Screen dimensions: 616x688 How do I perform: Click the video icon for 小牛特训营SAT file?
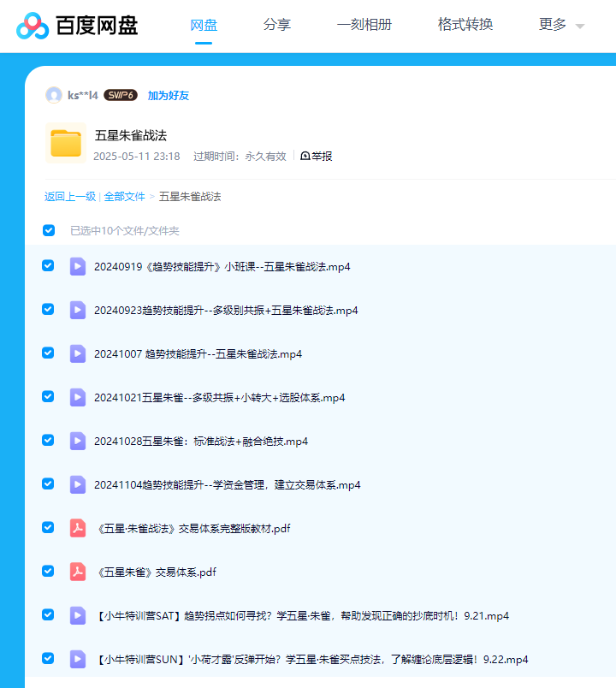click(x=78, y=615)
